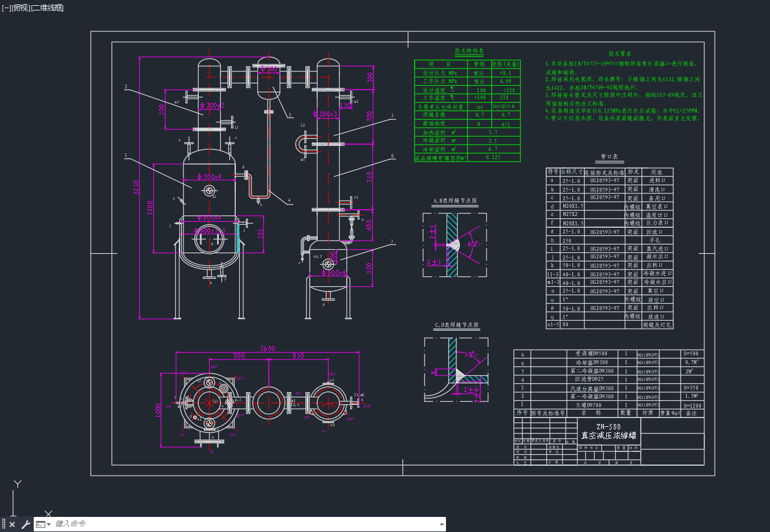Select the 2600 overall width dimension
Screen dimensions: 770x532
268,348
